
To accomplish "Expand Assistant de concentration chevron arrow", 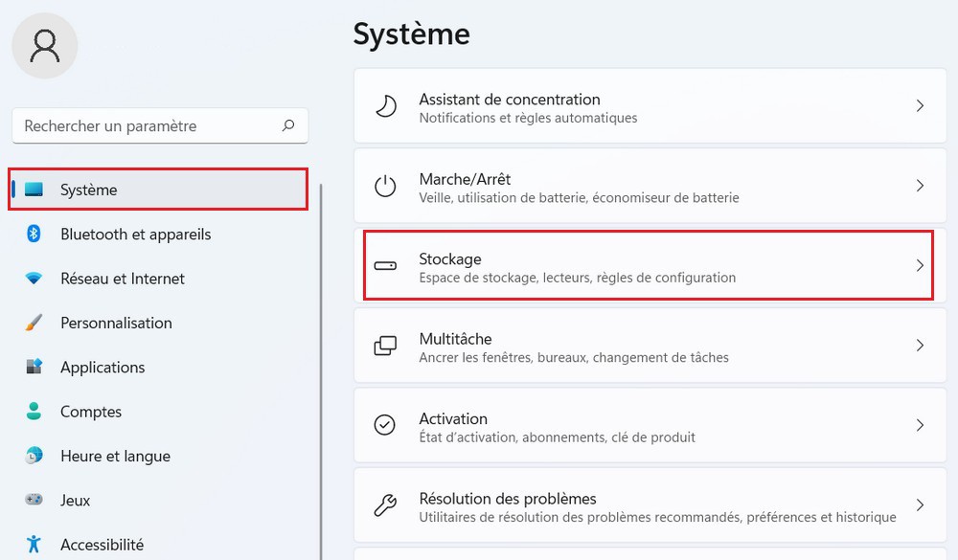I will click(x=920, y=106).
